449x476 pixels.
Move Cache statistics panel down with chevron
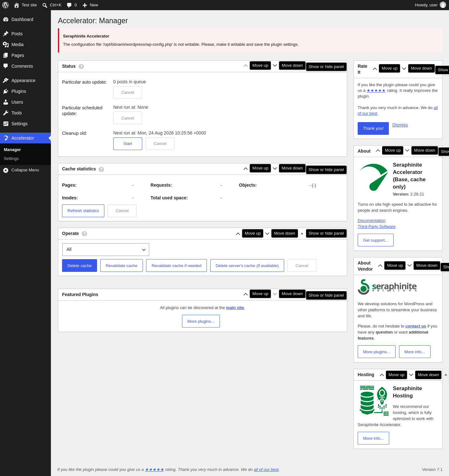point(275,168)
